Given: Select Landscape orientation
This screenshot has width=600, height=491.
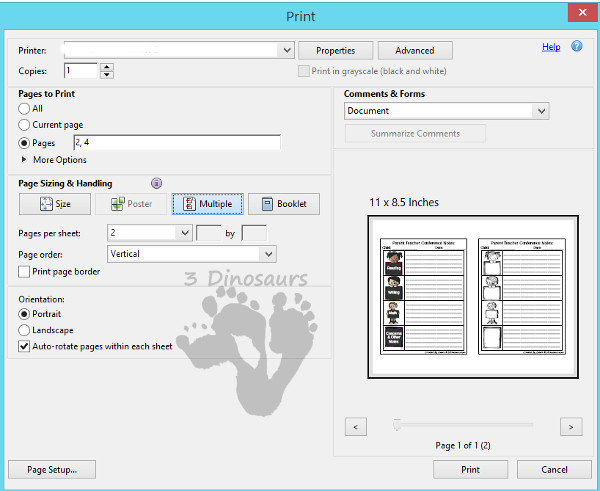Looking at the screenshot, I should coord(24,330).
